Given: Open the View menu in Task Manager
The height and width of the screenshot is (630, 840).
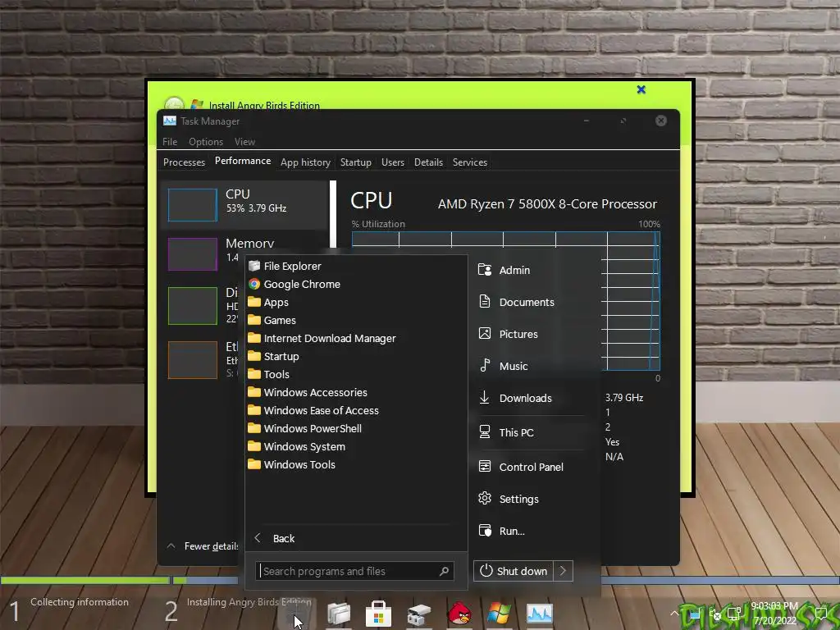Looking at the screenshot, I should click(244, 142).
